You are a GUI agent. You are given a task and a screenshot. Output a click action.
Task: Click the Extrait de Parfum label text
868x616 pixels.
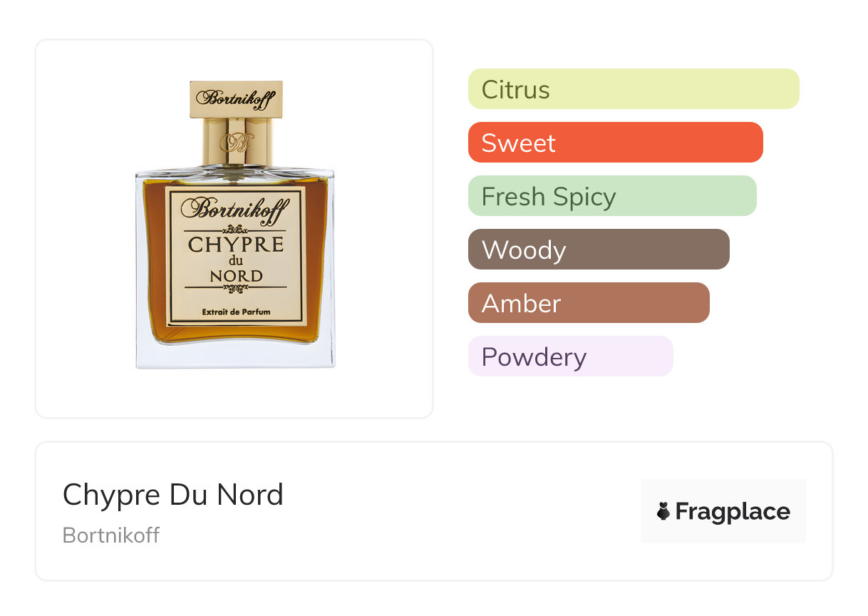click(x=236, y=312)
